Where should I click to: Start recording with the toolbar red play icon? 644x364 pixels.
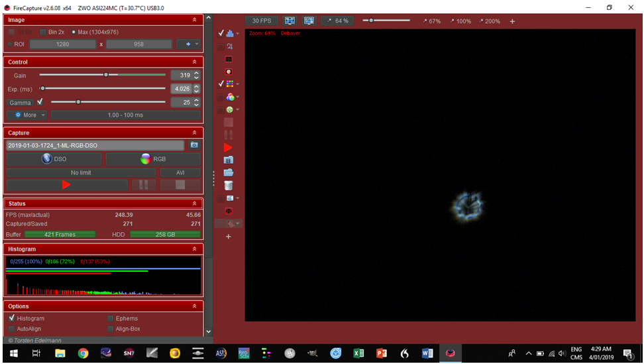coord(229,147)
